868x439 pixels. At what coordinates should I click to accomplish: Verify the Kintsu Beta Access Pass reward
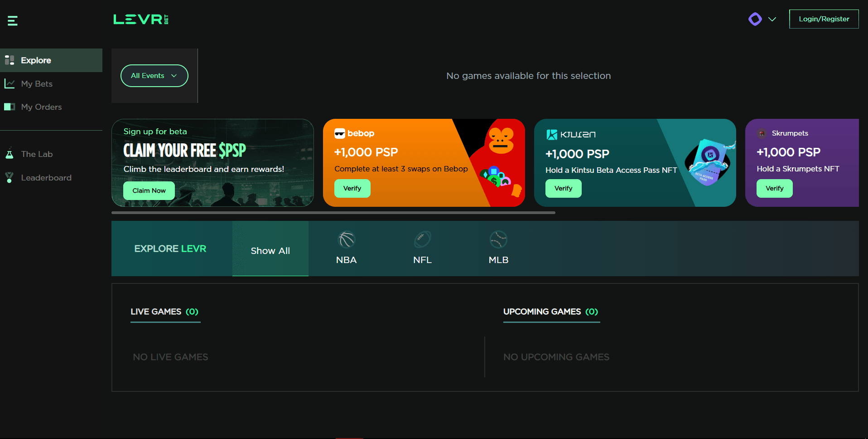point(563,188)
